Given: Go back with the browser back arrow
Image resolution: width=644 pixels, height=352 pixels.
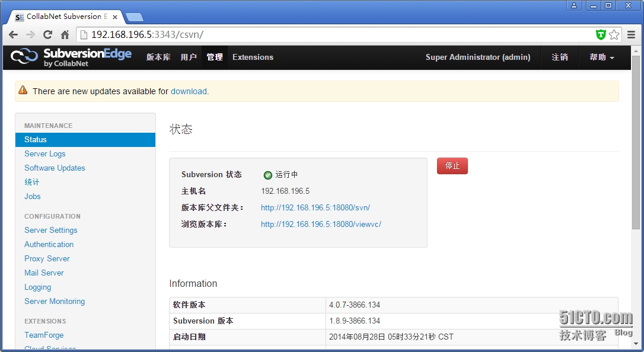Looking at the screenshot, I should click(13, 35).
